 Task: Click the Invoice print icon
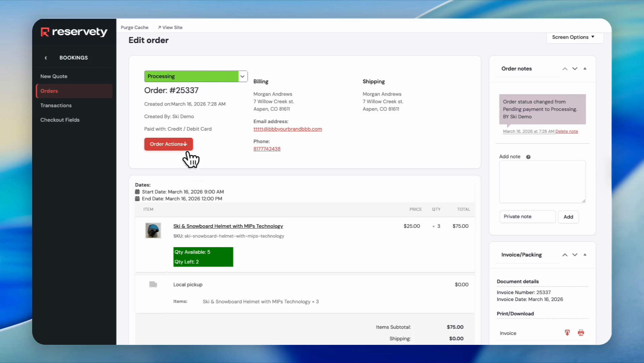click(x=581, y=333)
